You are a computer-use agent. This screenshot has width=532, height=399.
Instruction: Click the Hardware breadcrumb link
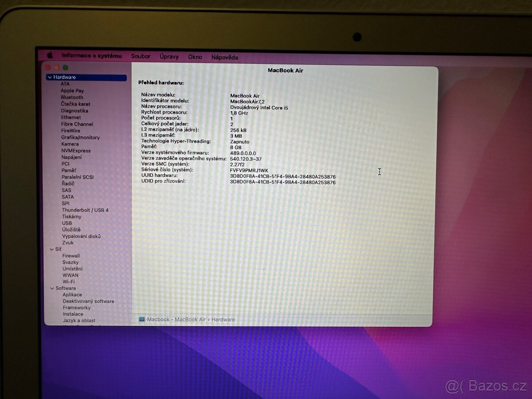(x=223, y=319)
